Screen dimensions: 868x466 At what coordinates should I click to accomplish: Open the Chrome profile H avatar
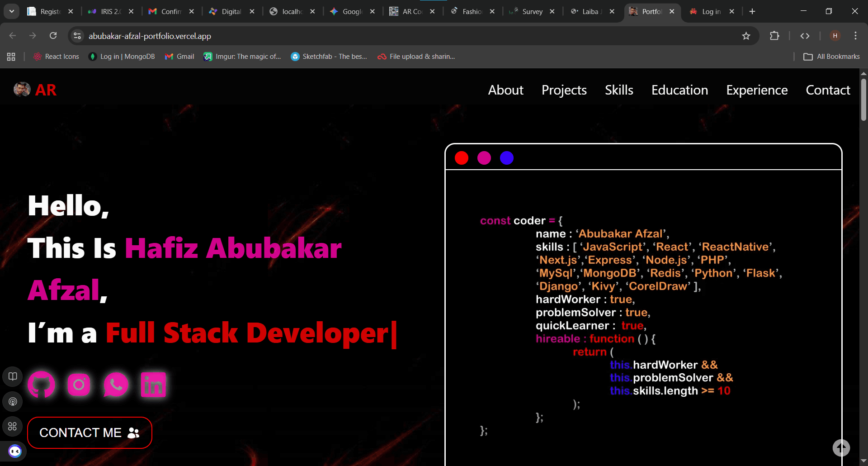pos(835,36)
